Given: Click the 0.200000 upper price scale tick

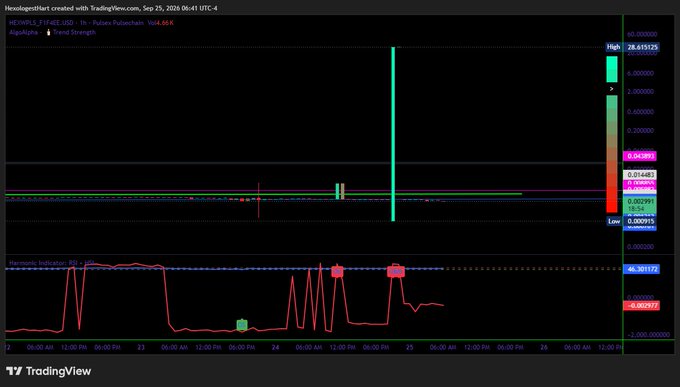Looking at the screenshot, I should [x=640, y=130].
